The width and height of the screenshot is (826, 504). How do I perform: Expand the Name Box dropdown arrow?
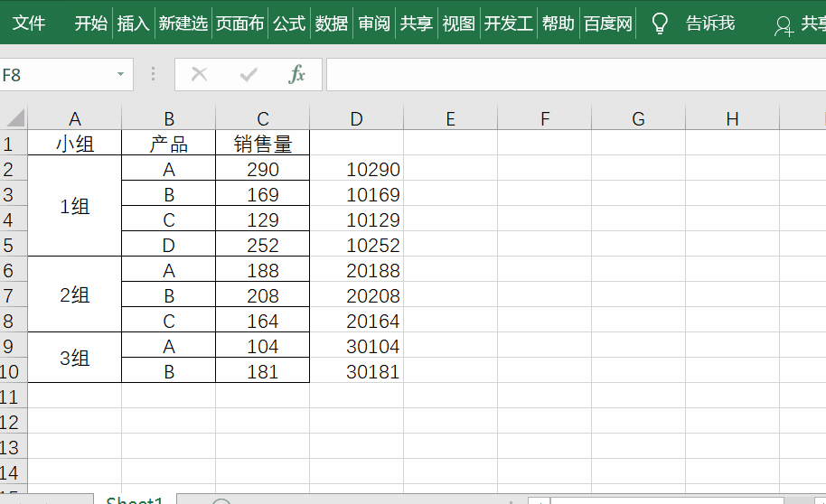coord(120,74)
